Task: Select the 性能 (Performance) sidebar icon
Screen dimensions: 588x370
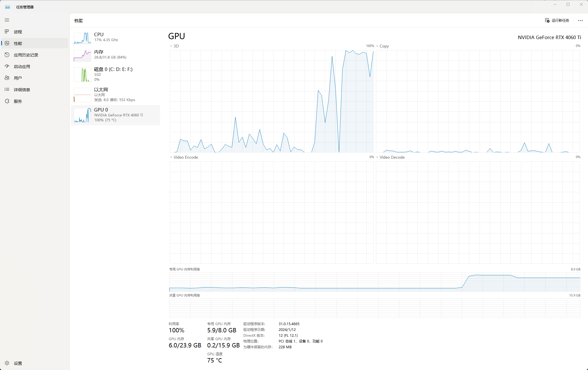Action: click(x=7, y=43)
